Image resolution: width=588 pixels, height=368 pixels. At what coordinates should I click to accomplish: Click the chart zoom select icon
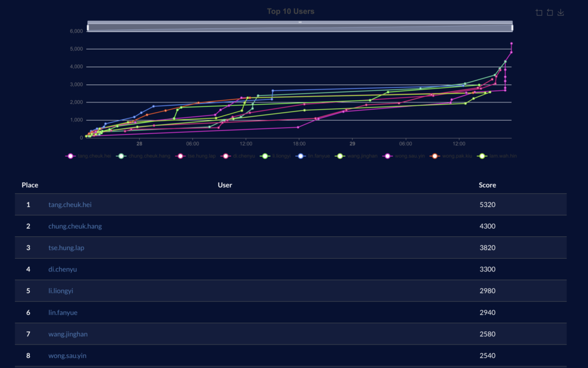pos(539,13)
